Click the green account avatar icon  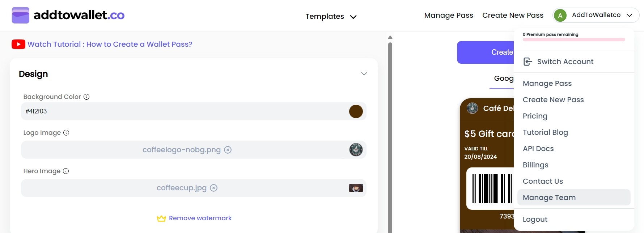pos(560,15)
